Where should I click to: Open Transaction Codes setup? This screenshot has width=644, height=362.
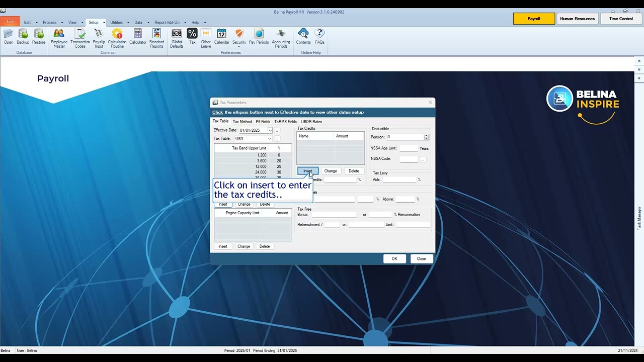pyautogui.click(x=80, y=39)
